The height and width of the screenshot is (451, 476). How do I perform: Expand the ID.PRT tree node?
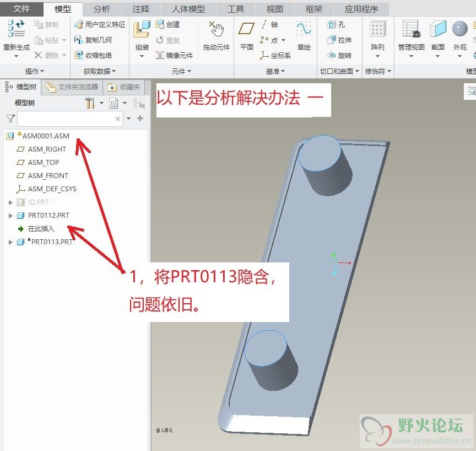coord(10,202)
